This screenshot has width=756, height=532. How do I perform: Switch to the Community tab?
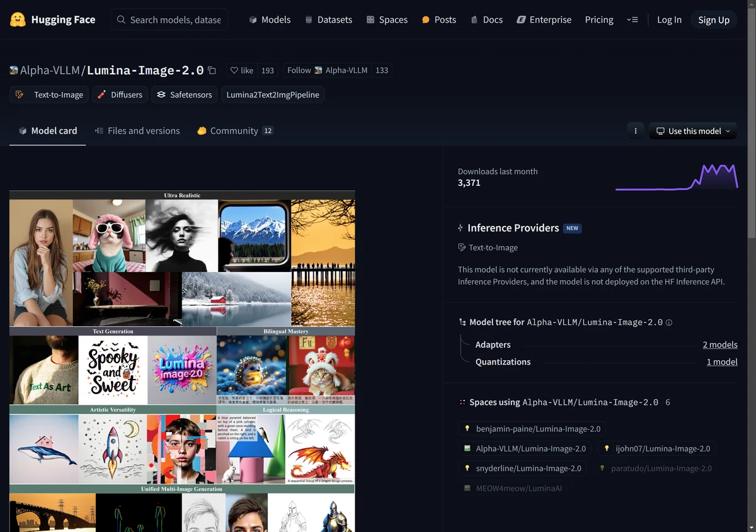coord(235,131)
